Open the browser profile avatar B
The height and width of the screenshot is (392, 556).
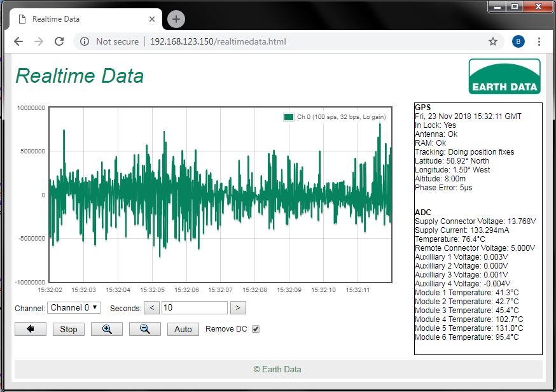click(518, 41)
